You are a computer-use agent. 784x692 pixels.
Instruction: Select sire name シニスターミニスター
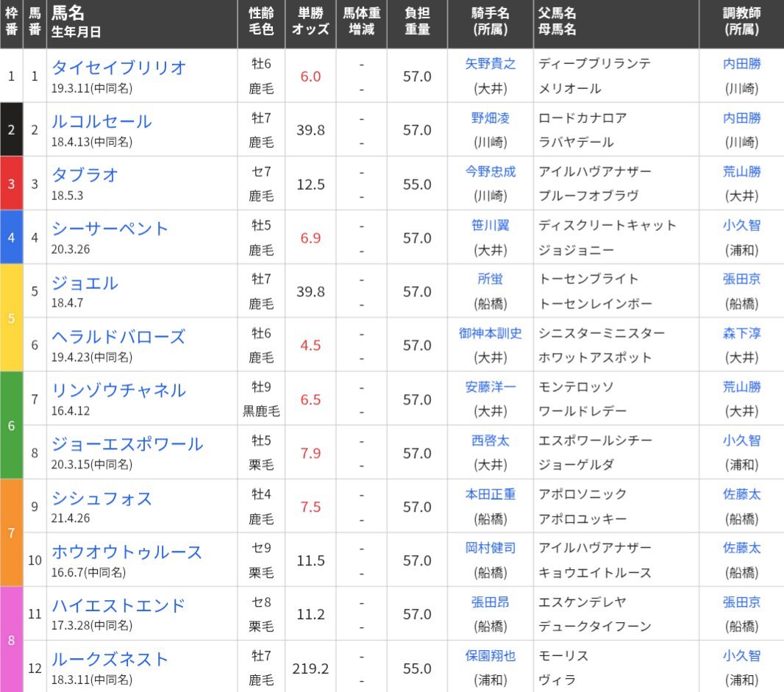[x=601, y=333]
